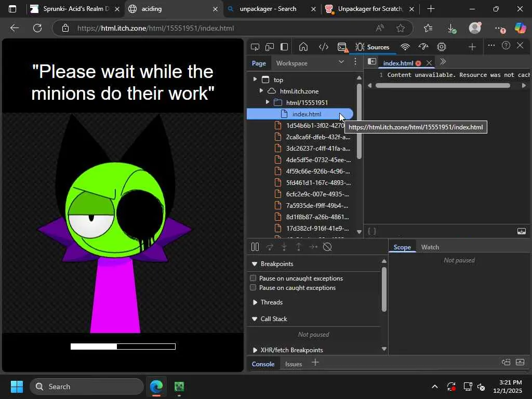Image resolution: width=532 pixels, height=399 pixels.
Task: Pause script execution button
Action: pos(255,247)
